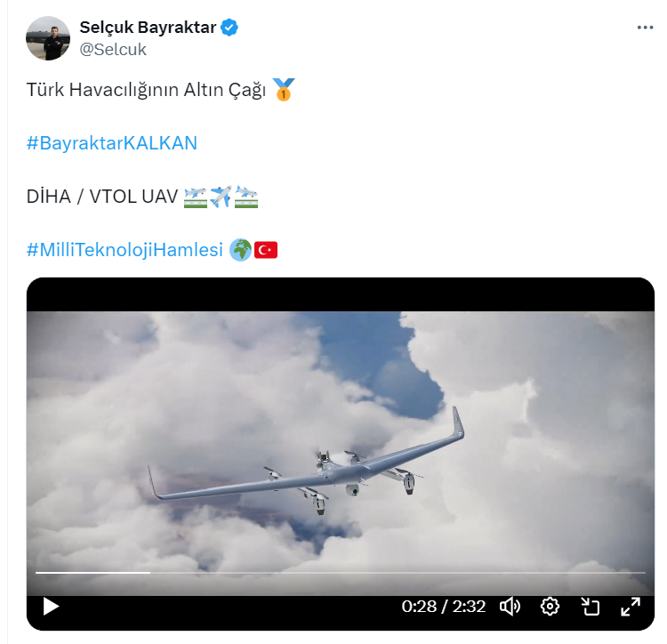This screenshot has height=644, width=667.
Task: Play the drone video
Action: pos(51,606)
